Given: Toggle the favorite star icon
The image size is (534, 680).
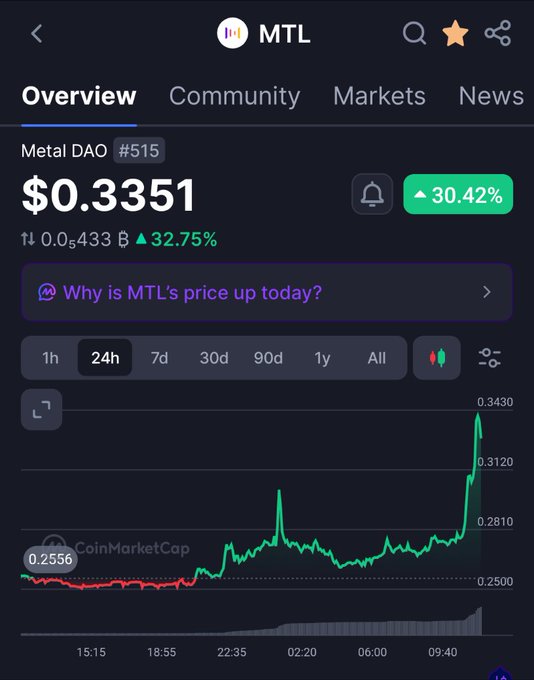Looking at the screenshot, I should (x=455, y=33).
